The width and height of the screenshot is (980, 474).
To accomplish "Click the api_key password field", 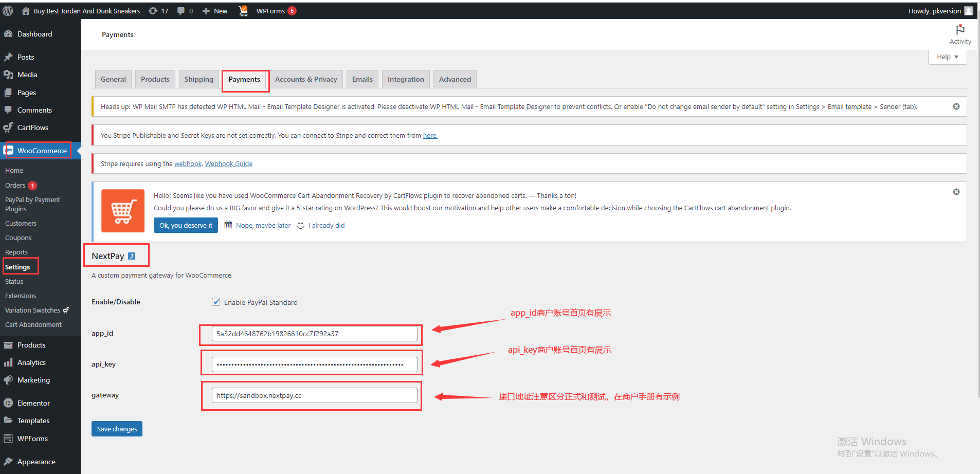I will (314, 364).
